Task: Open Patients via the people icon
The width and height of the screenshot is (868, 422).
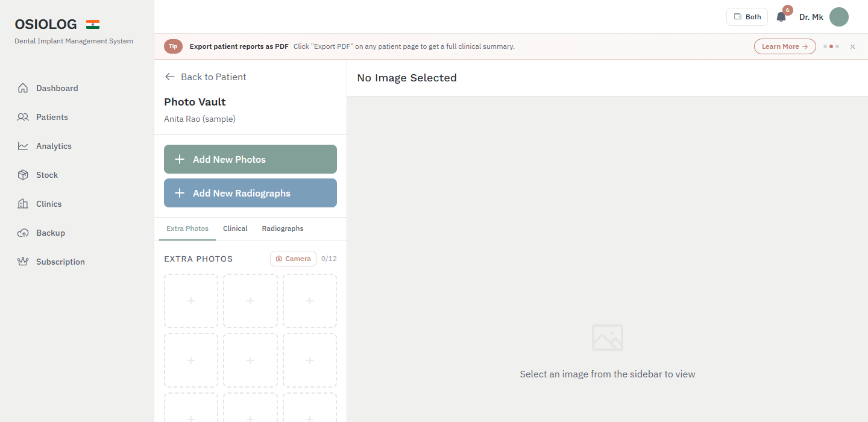Action: point(23,117)
